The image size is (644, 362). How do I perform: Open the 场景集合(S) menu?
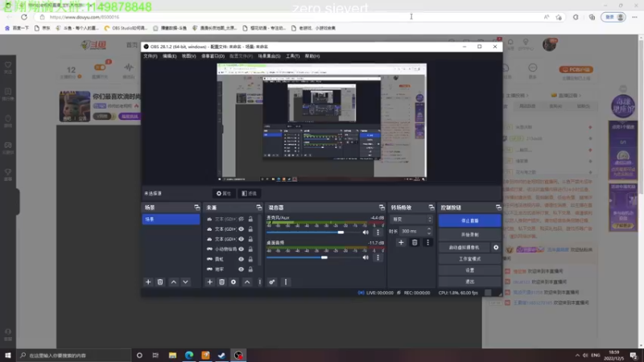(x=269, y=56)
